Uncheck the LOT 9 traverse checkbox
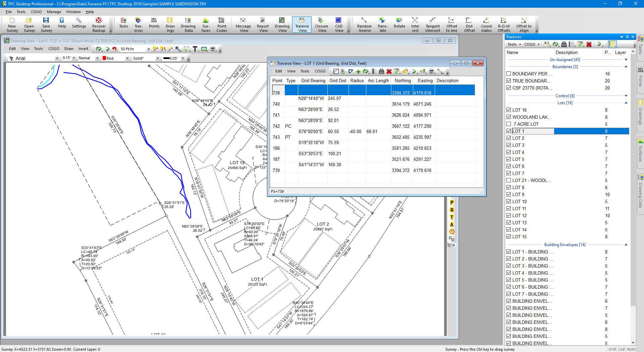The image size is (644, 352). click(x=509, y=194)
